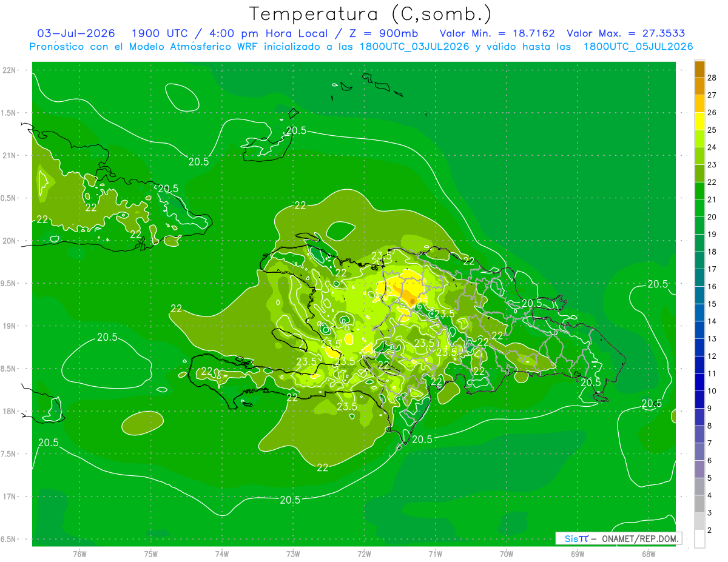Click the legend swatch above value 28

pos(699,69)
